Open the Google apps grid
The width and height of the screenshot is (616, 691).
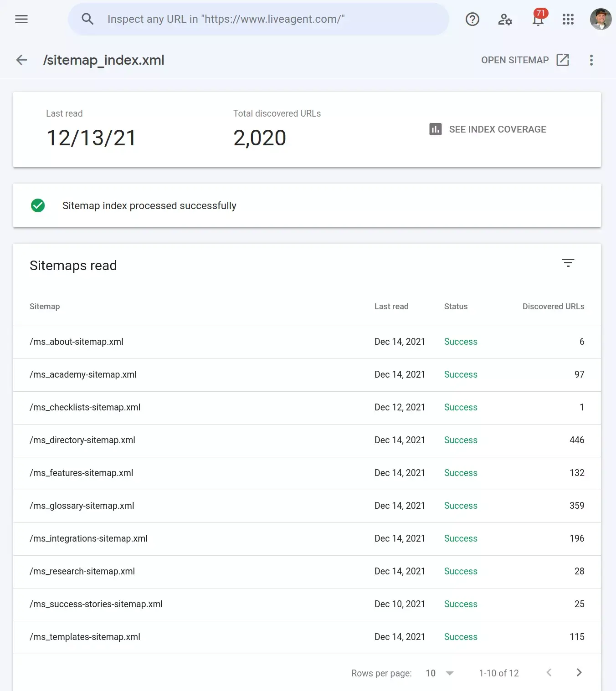tap(568, 19)
